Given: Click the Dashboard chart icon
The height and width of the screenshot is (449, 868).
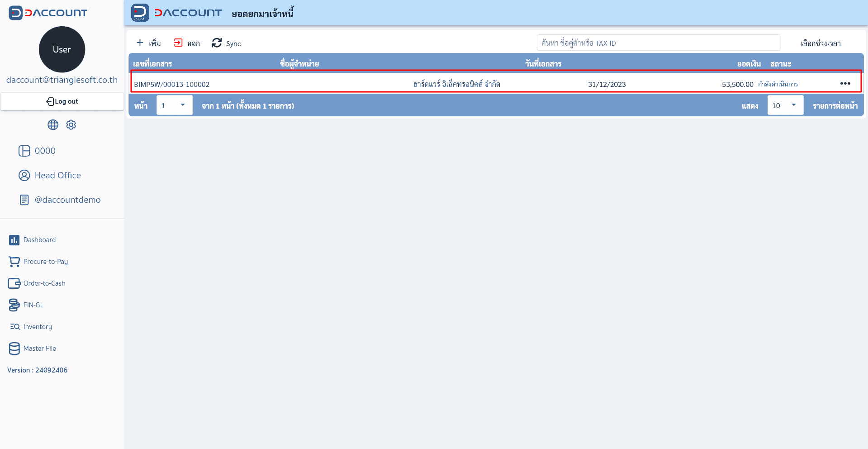Looking at the screenshot, I should [x=14, y=240].
